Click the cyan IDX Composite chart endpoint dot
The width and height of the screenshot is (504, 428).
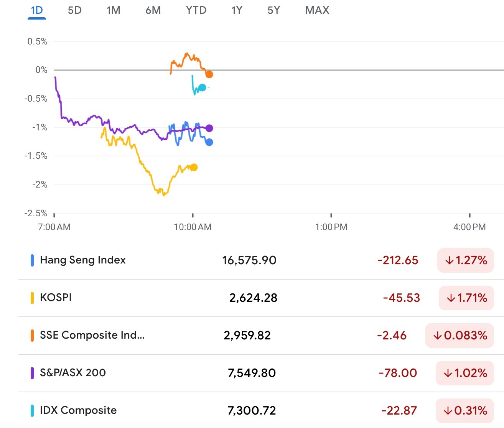pos(202,88)
